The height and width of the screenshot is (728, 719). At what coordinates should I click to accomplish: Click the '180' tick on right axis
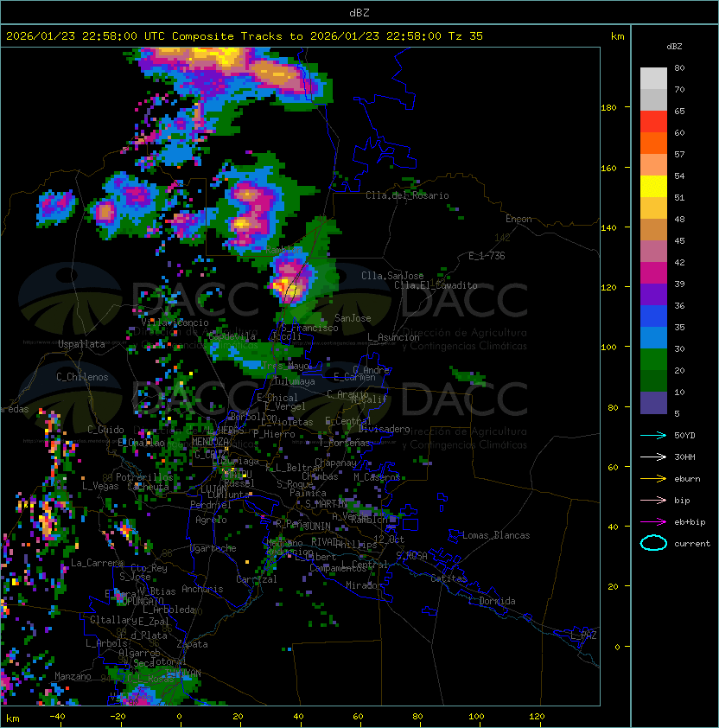pos(608,107)
